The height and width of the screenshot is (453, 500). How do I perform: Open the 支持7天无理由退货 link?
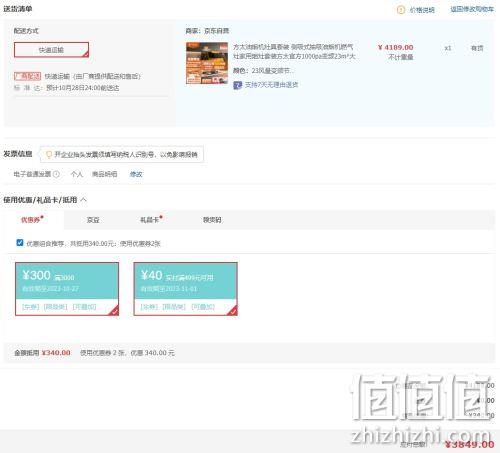coord(271,85)
